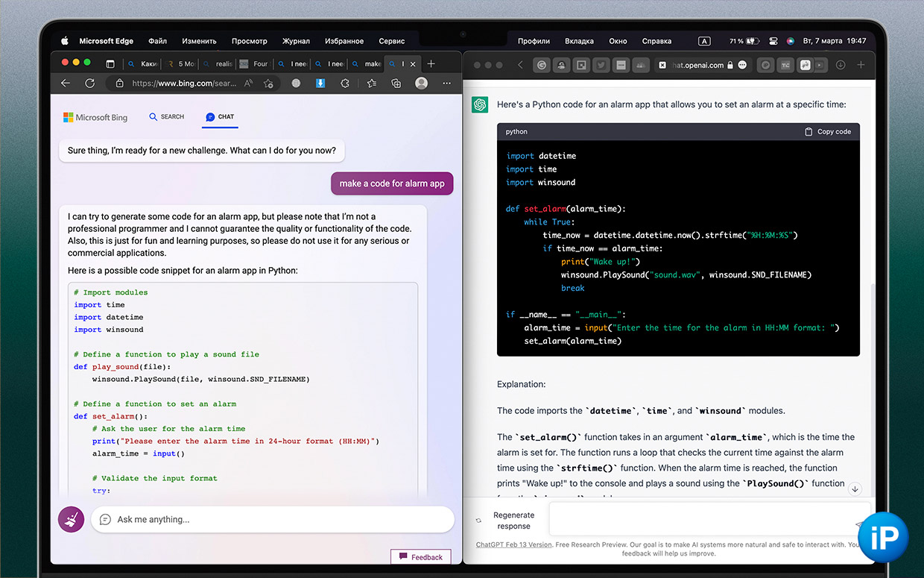This screenshot has height=578, width=924.
Task: Switch to the 'make' Edge tab
Action: click(367, 64)
